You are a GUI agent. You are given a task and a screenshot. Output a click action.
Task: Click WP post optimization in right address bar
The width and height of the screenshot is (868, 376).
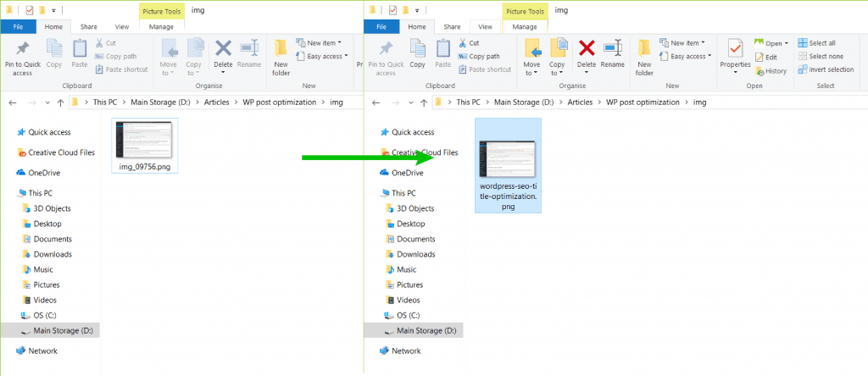click(x=643, y=102)
